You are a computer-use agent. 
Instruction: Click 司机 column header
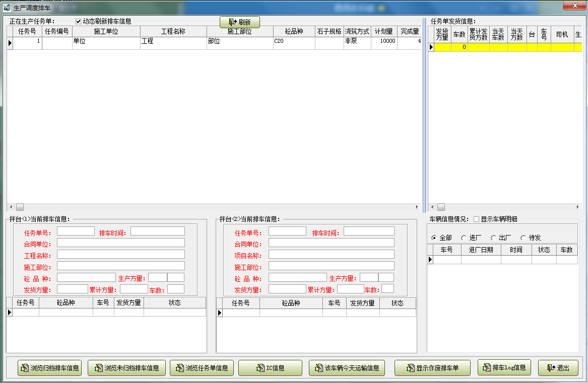562,35
